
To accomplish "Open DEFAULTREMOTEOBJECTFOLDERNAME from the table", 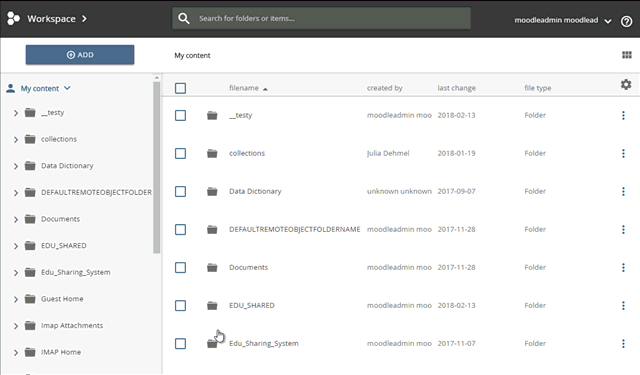I will pyautogui.click(x=295, y=229).
